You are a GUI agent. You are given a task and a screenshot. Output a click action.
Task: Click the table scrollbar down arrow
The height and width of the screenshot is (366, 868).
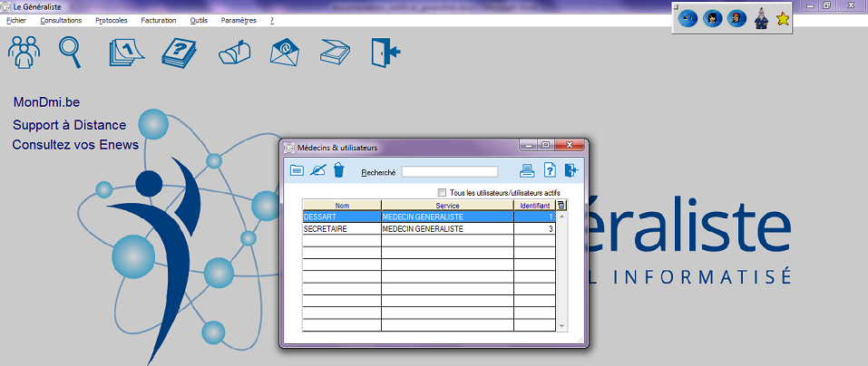click(561, 326)
